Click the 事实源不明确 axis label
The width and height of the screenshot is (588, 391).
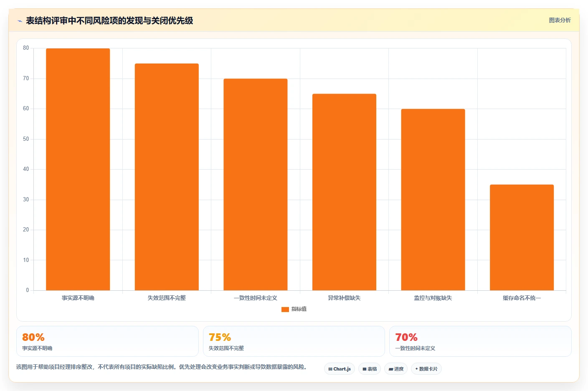click(x=78, y=298)
